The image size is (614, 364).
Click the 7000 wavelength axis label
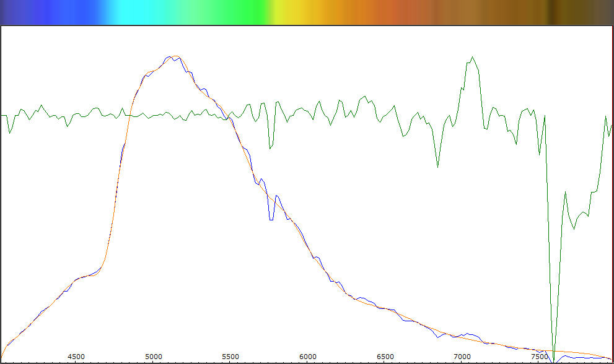462,357
